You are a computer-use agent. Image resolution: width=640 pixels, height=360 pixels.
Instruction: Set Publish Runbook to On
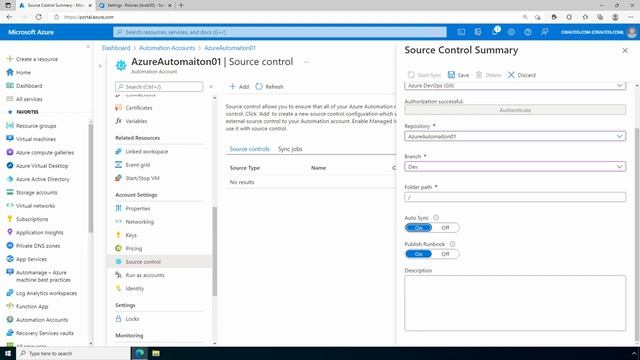click(418, 254)
